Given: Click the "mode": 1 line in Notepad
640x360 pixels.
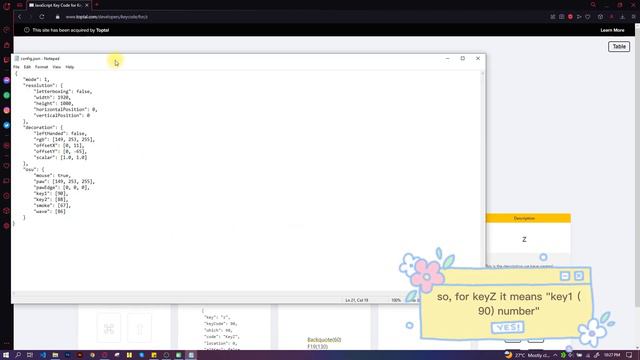Looking at the screenshot, I should 36,80.
